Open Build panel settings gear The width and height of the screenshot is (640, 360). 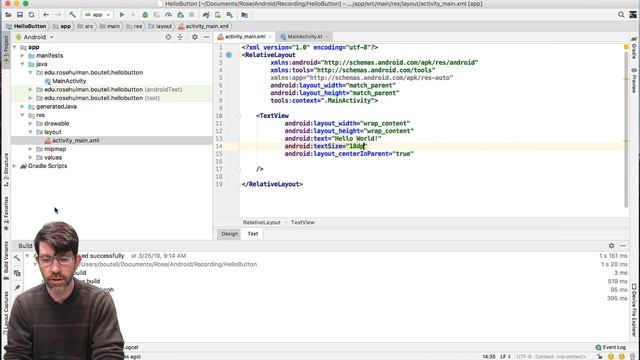point(611,246)
